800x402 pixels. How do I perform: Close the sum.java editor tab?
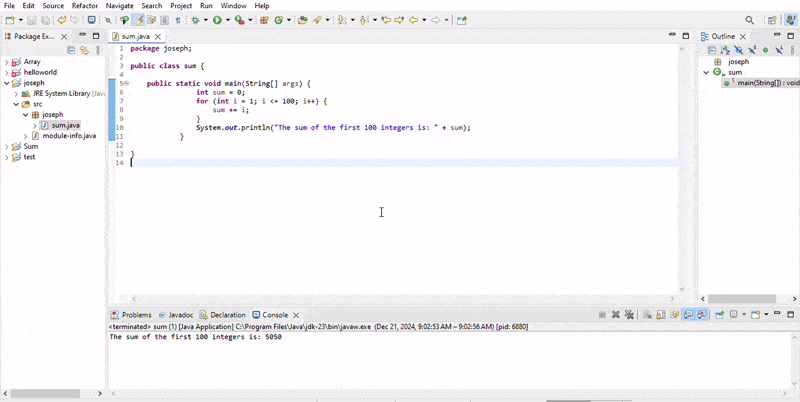coord(158,37)
